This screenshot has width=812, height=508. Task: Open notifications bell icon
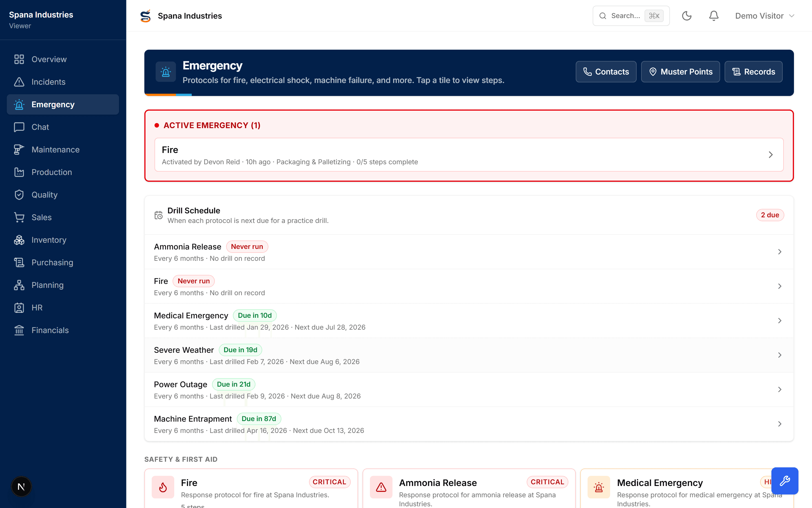pos(714,16)
